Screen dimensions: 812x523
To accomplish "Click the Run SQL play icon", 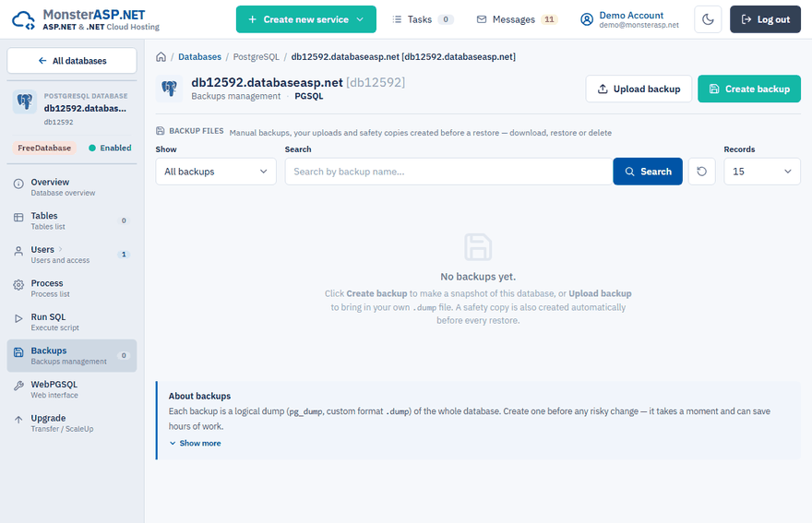I will [18, 318].
